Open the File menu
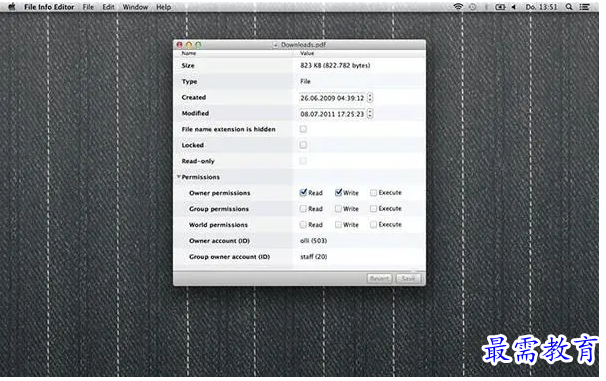606x381 pixels. pos(88,7)
